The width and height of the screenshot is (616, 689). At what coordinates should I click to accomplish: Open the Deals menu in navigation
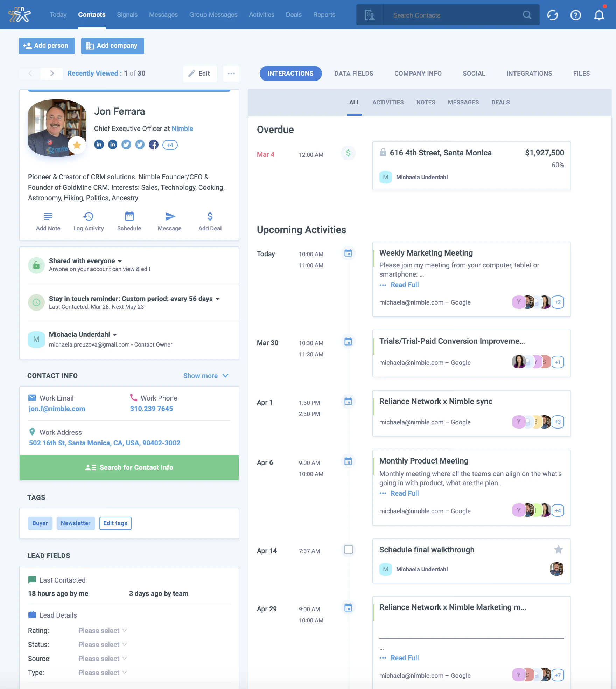tap(293, 15)
